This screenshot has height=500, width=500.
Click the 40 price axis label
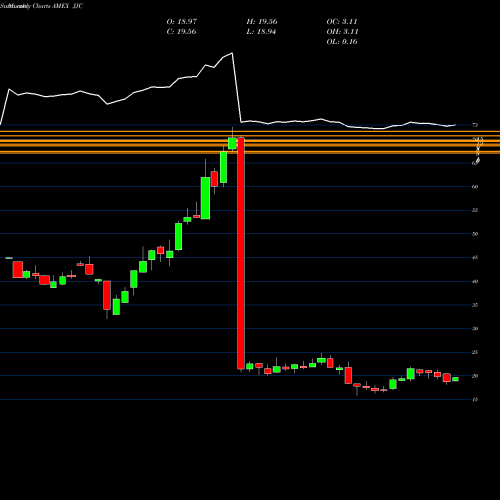[475, 281]
